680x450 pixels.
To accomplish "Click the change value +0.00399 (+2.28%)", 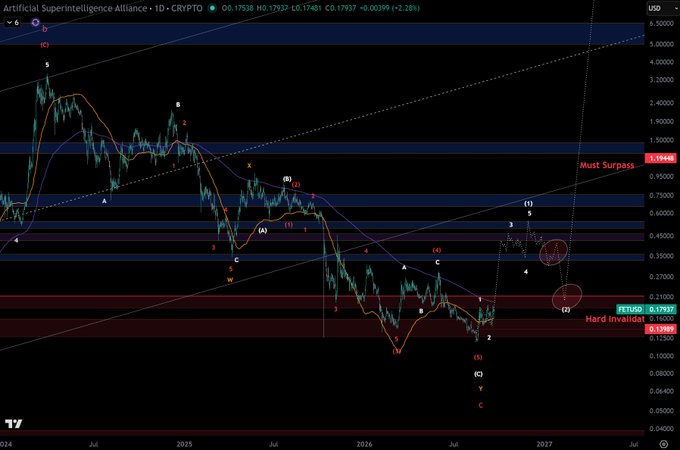I will 388,8.
